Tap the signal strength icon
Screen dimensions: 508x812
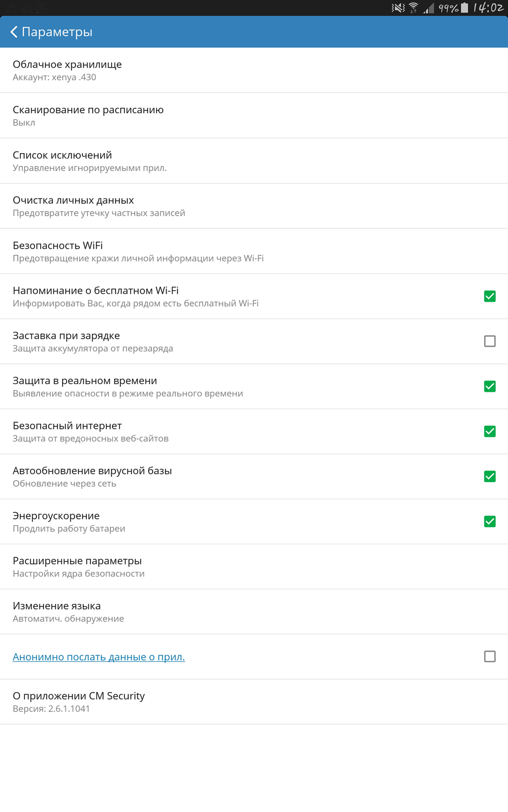[x=429, y=8]
